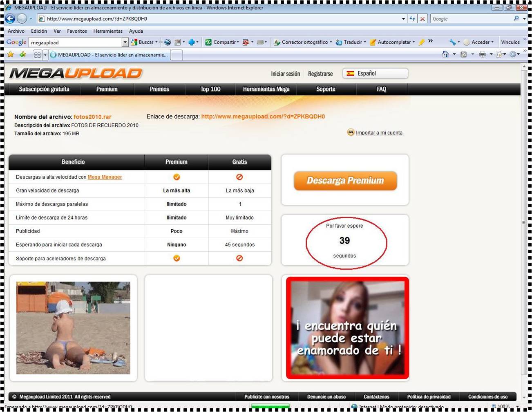The image size is (532, 412).
Task: Click the Google Toolbar search text field
Action: click(76, 43)
